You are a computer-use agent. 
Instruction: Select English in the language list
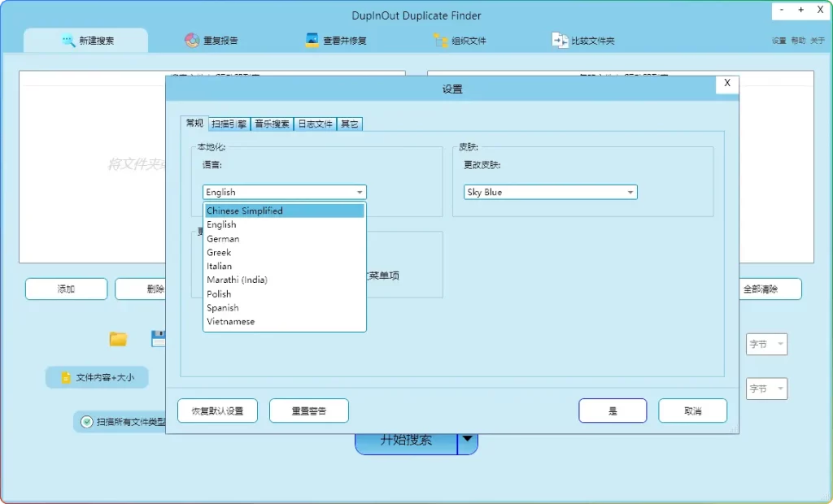(x=284, y=224)
